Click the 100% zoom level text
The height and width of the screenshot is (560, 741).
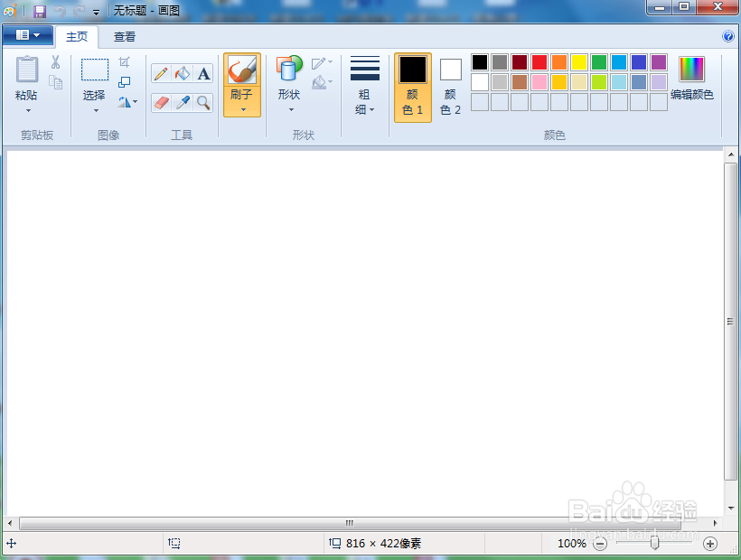pyautogui.click(x=572, y=544)
